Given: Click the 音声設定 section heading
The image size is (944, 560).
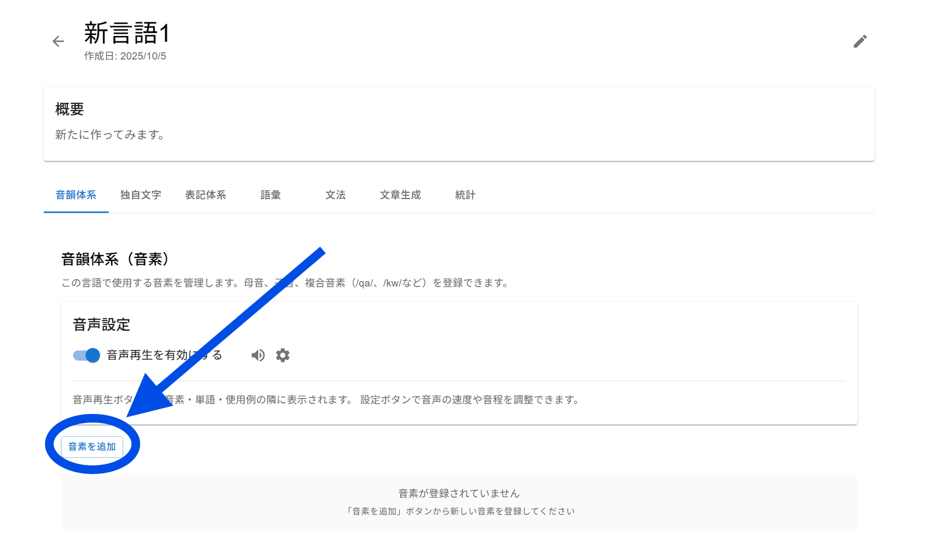Looking at the screenshot, I should (101, 324).
